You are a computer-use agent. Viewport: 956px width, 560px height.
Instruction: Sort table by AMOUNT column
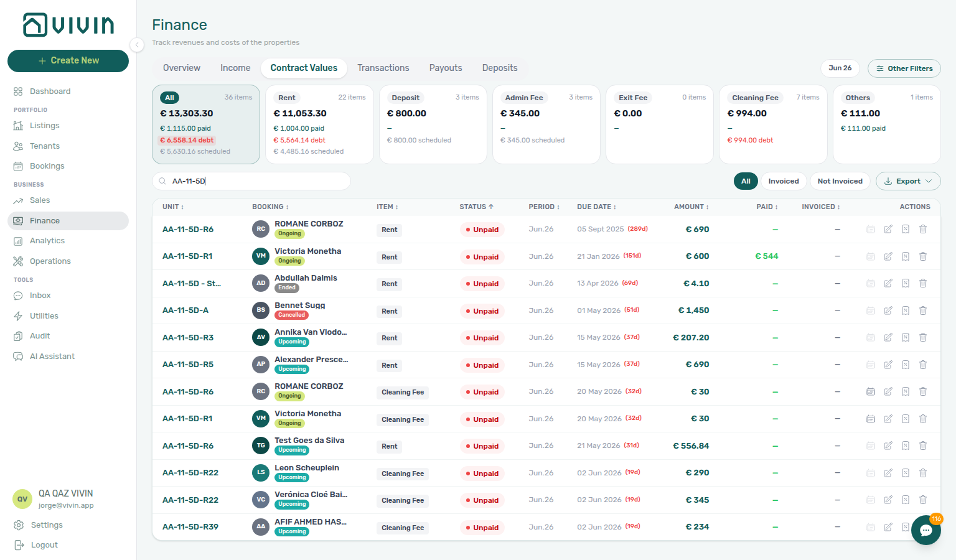691,207
